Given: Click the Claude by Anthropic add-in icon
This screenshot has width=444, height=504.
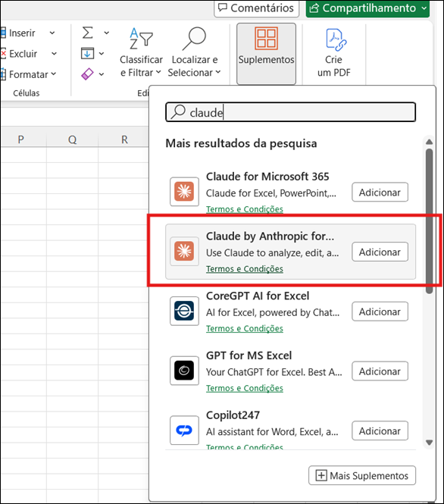Looking at the screenshot, I should coord(184,252).
